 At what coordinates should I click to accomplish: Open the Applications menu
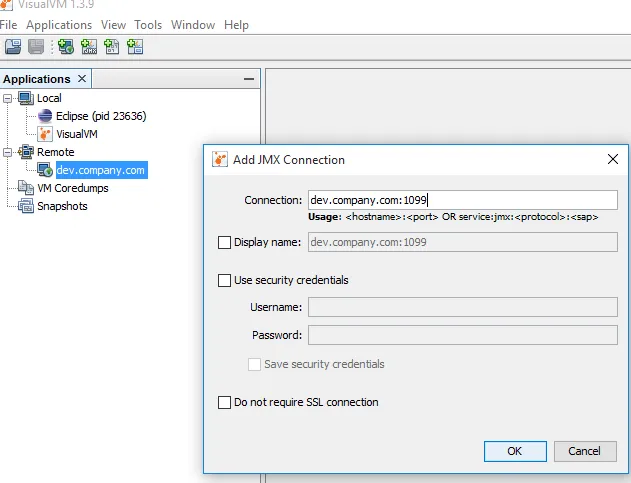tap(59, 25)
